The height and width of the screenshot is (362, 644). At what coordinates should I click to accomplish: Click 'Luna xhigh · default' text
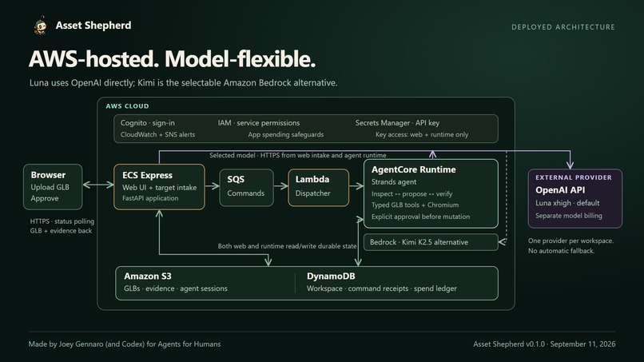click(567, 203)
